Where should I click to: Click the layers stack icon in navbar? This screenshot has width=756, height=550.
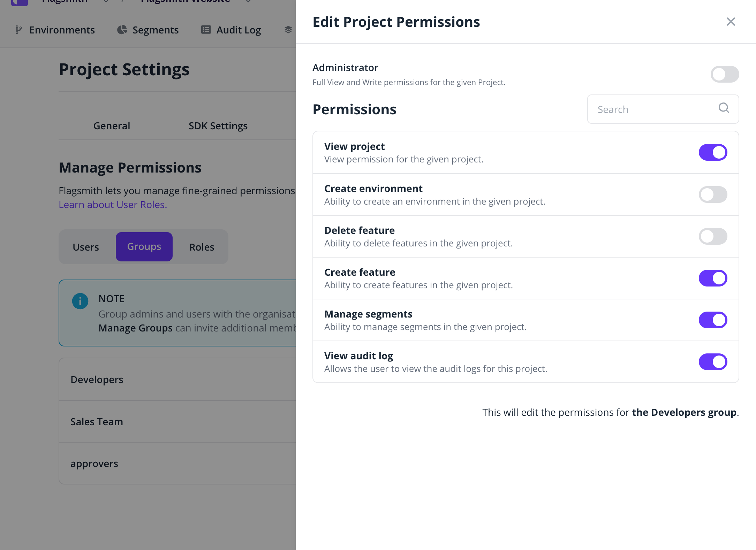coord(288,30)
